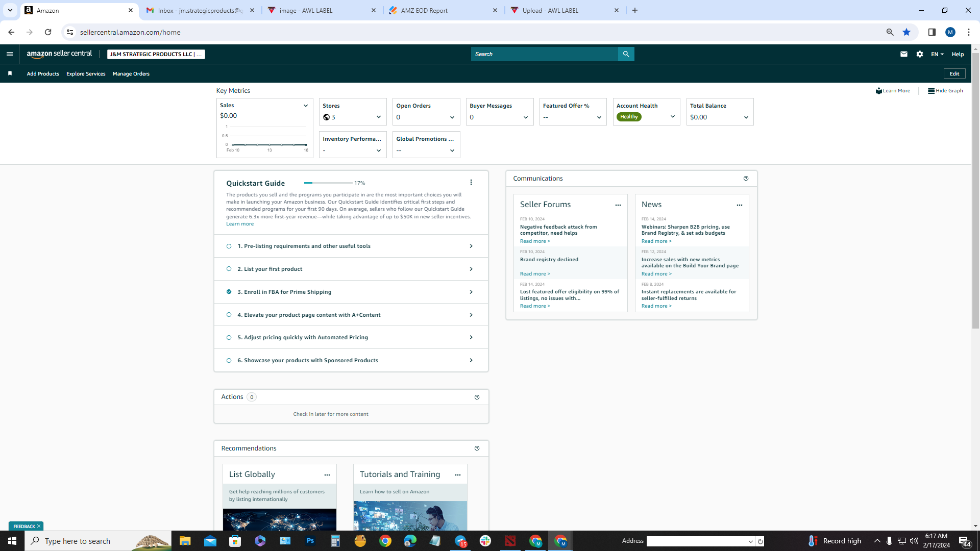Expand the Inventory Performance dropdown
The height and width of the screenshot is (551, 980).
378,151
